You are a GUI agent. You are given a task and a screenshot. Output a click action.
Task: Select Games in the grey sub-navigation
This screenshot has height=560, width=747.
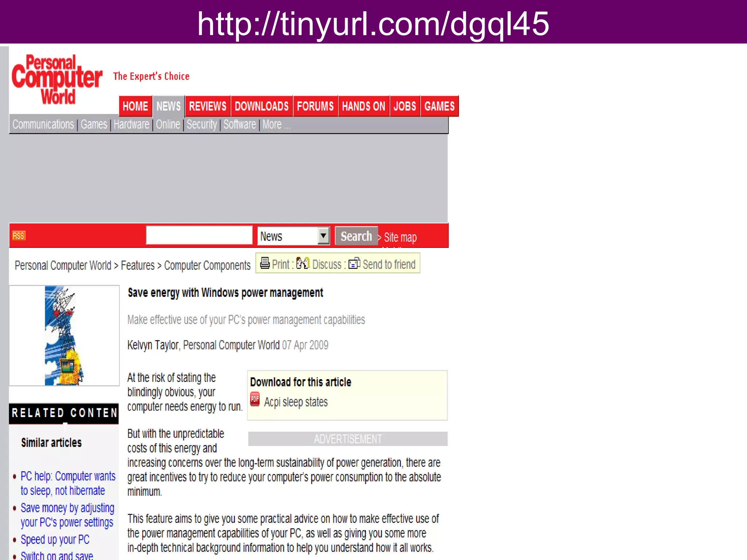pos(94,124)
